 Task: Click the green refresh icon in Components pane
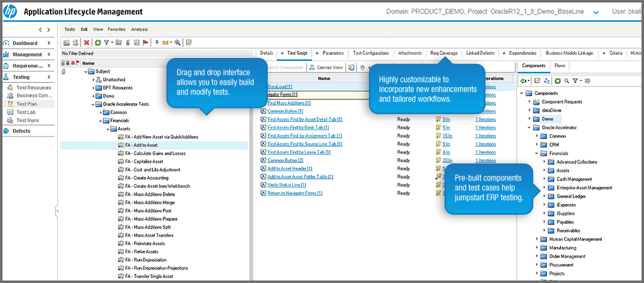557,81
